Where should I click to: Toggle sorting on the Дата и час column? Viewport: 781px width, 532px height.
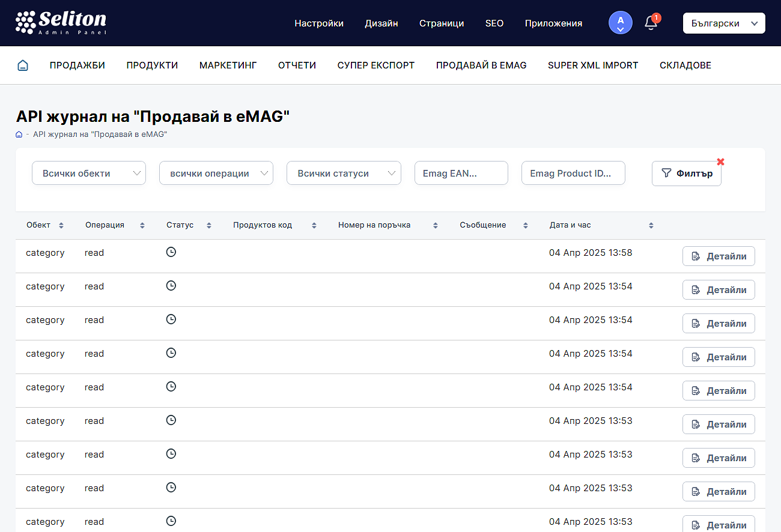[651, 225]
